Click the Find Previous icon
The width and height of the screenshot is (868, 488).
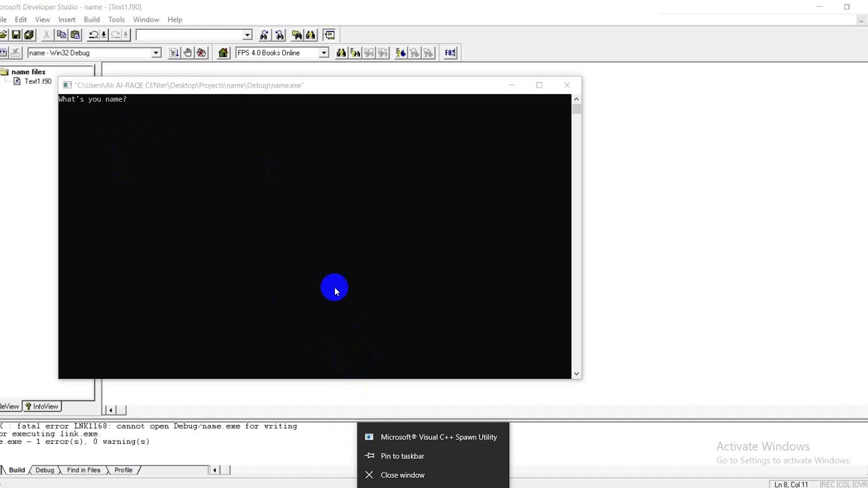tap(279, 35)
